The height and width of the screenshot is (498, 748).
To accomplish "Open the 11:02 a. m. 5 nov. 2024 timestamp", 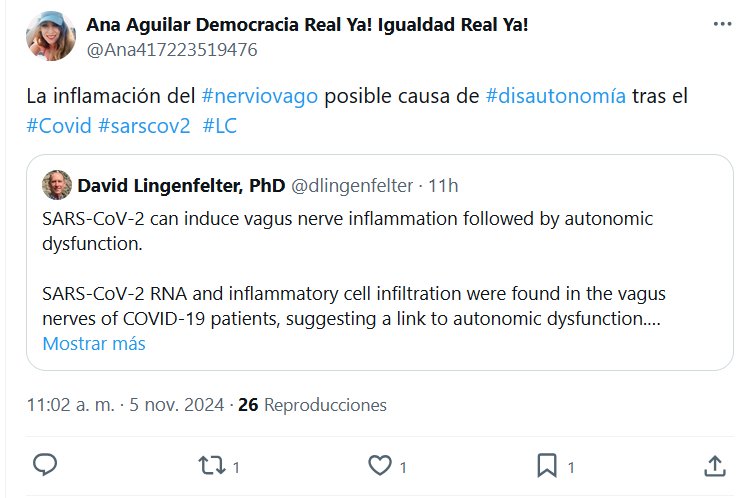I will click(x=125, y=405).
